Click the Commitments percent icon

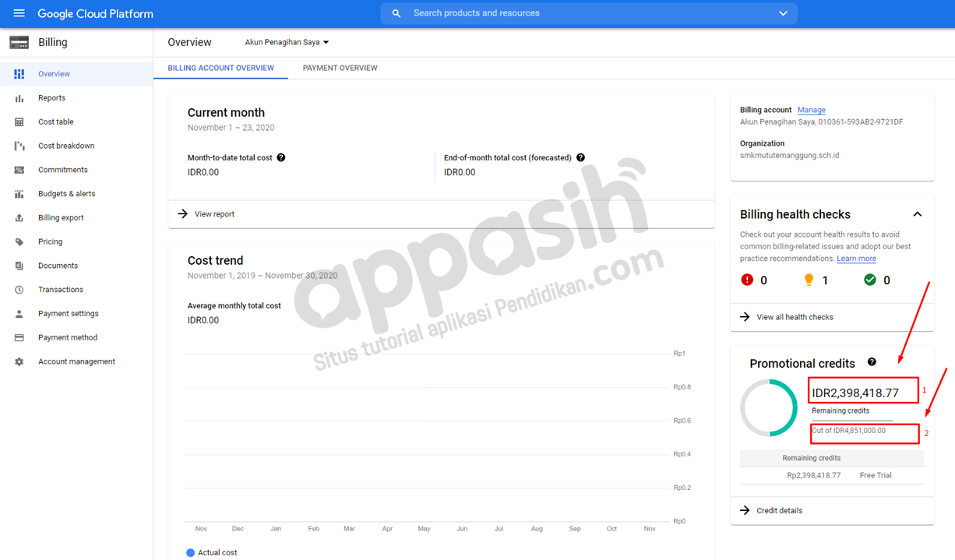click(19, 170)
